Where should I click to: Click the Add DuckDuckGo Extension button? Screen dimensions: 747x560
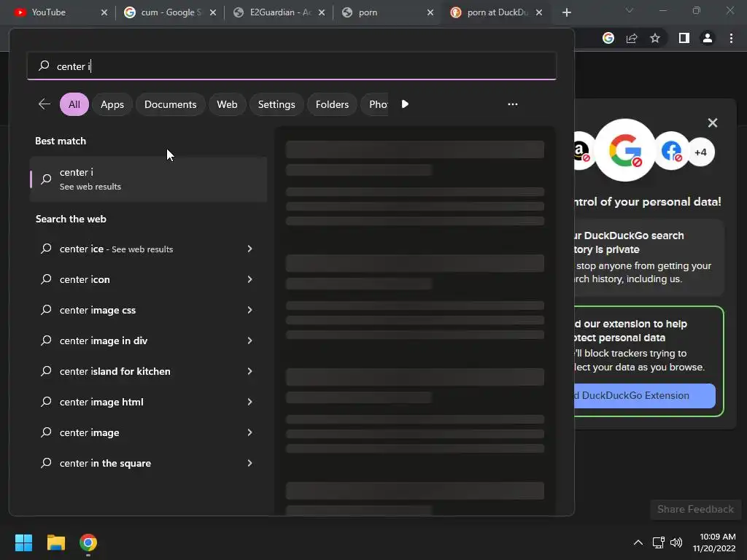pos(645,395)
